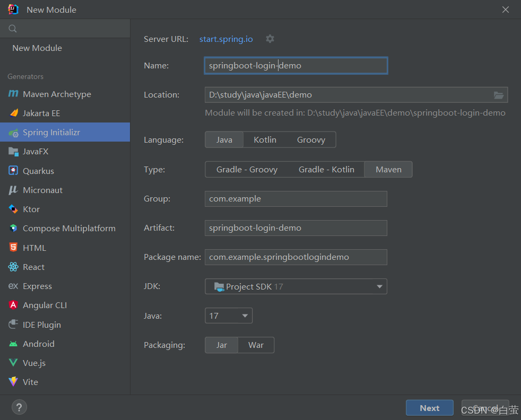Select Kotlin language option
The height and width of the screenshot is (420, 521).
[265, 140]
